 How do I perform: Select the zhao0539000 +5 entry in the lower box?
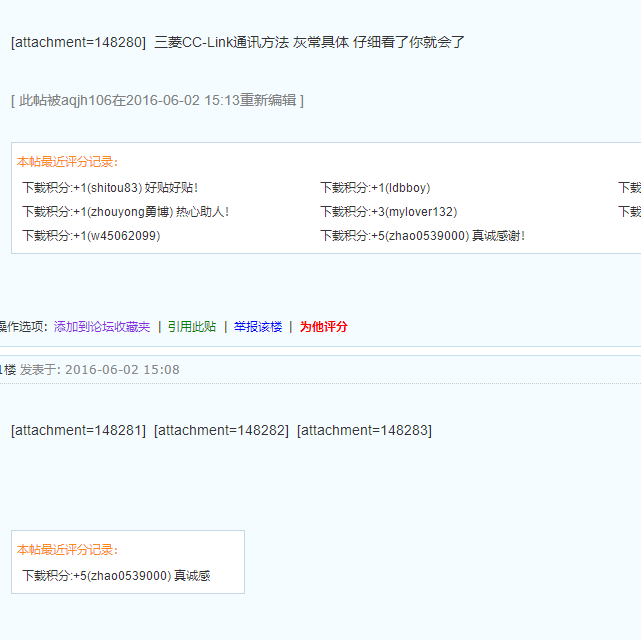[x=116, y=576]
